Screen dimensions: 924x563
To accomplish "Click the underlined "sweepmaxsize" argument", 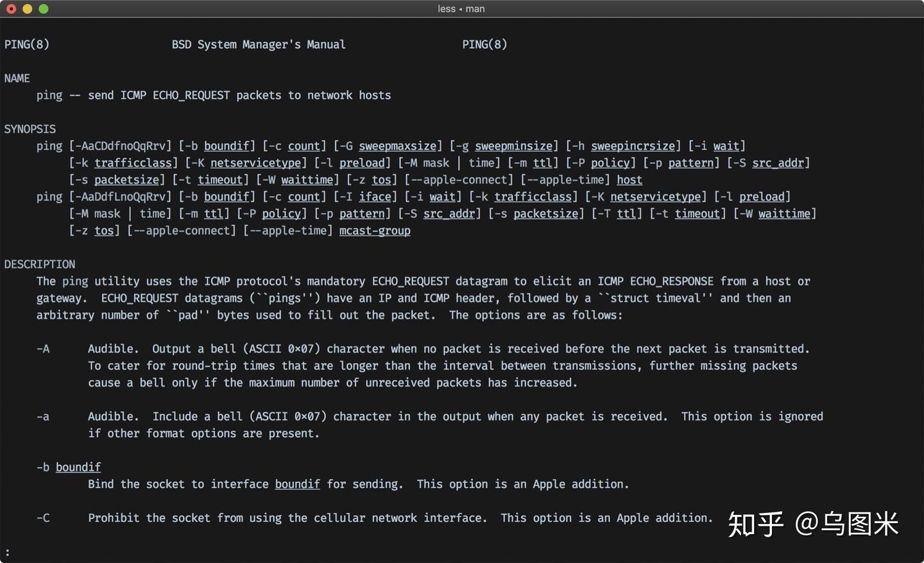I will click(397, 146).
